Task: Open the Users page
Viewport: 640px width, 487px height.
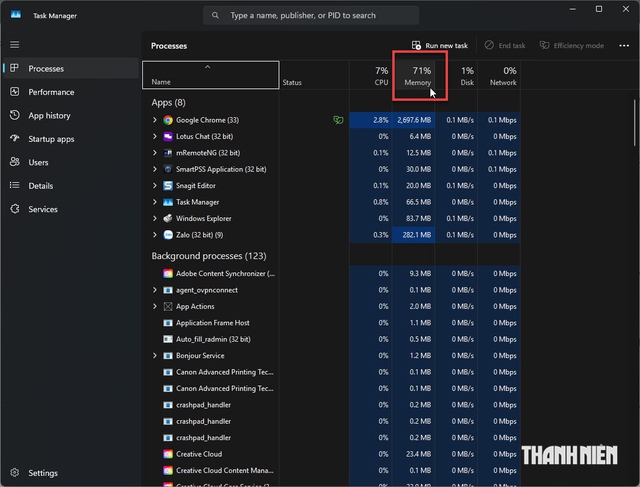Action: point(71,162)
